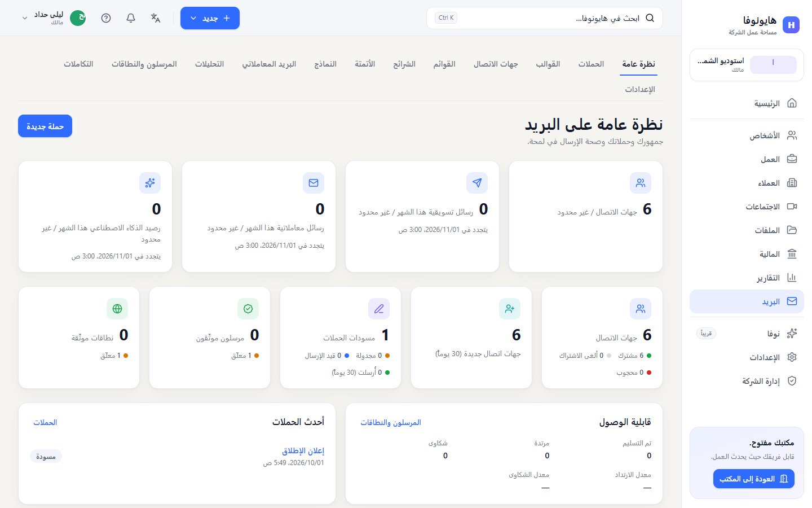The width and height of the screenshot is (812, 508).
Task: Open the استوديو workspace switcher
Action: 747,65
